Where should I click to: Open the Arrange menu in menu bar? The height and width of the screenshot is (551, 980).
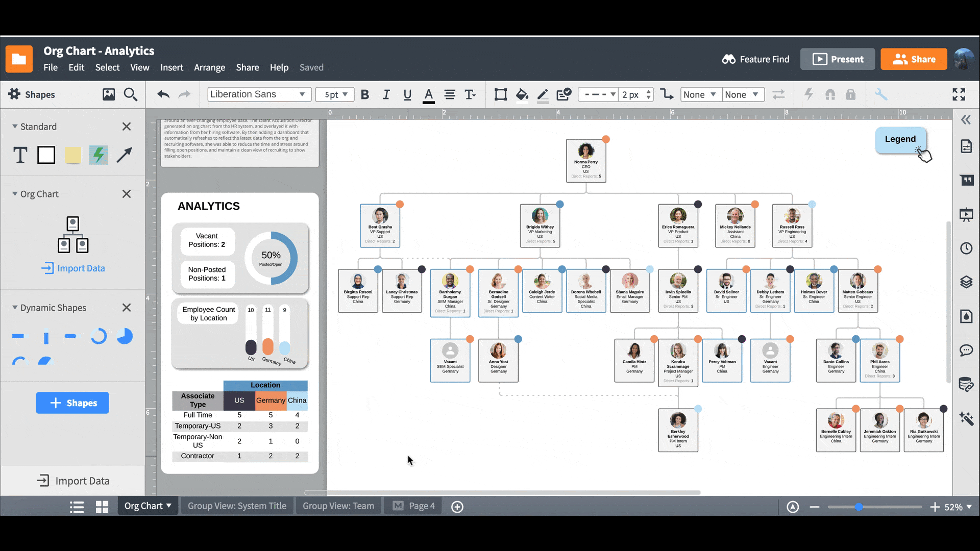[x=209, y=67]
